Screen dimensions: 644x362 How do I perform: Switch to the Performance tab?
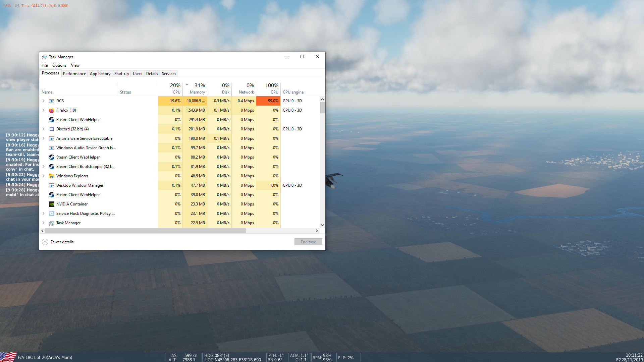click(74, 74)
